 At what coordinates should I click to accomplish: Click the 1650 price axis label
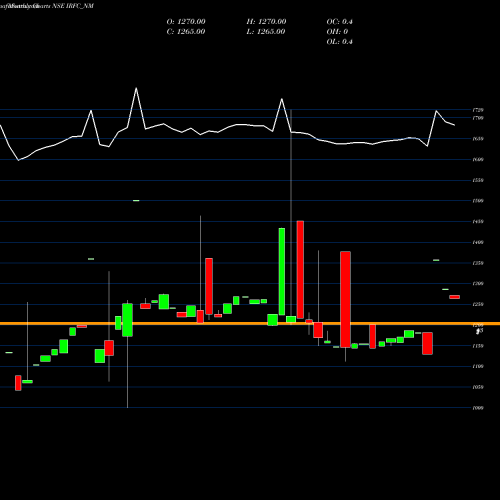478,139
